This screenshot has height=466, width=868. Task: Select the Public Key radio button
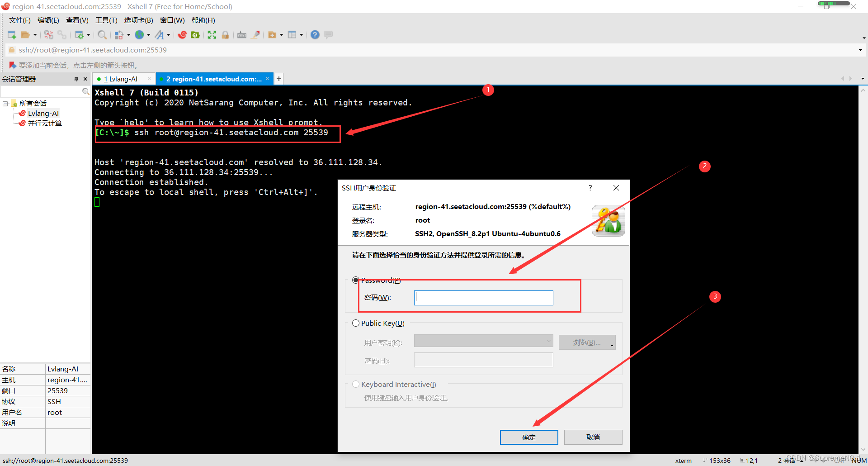coord(356,323)
